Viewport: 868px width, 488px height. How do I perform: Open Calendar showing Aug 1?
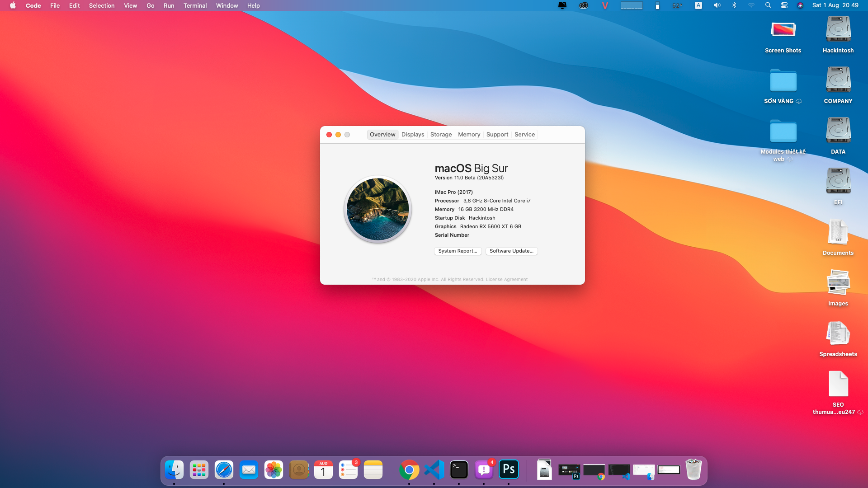pyautogui.click(x=323, y=470)
